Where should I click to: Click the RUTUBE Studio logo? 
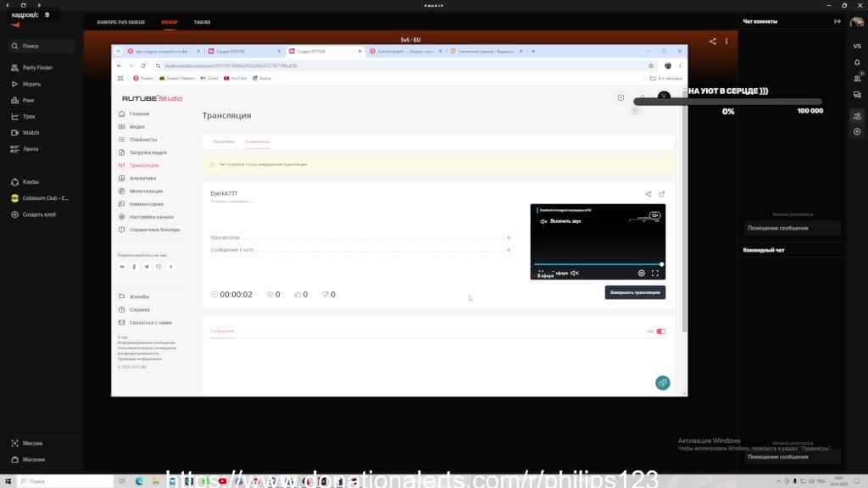(153, 98)
